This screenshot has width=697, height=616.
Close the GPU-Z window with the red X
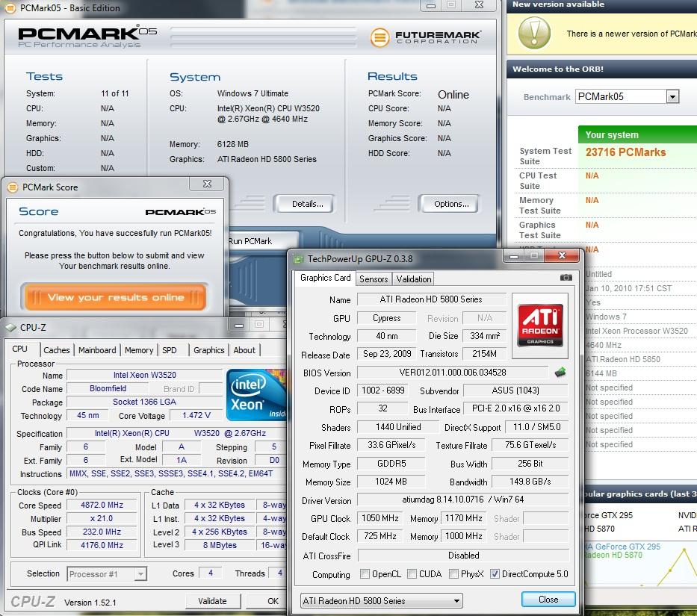click(562, 255)
